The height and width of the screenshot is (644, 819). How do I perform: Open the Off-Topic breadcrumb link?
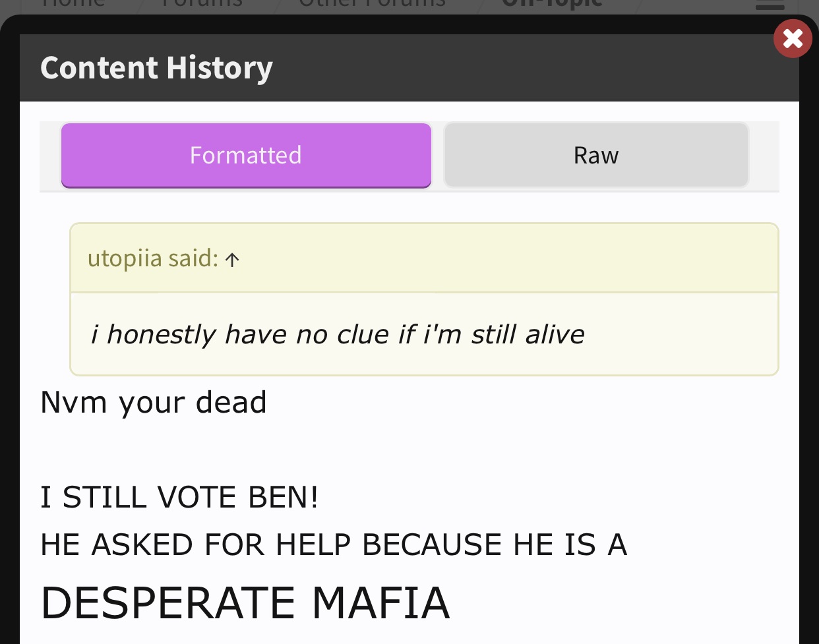pos(552,4)
